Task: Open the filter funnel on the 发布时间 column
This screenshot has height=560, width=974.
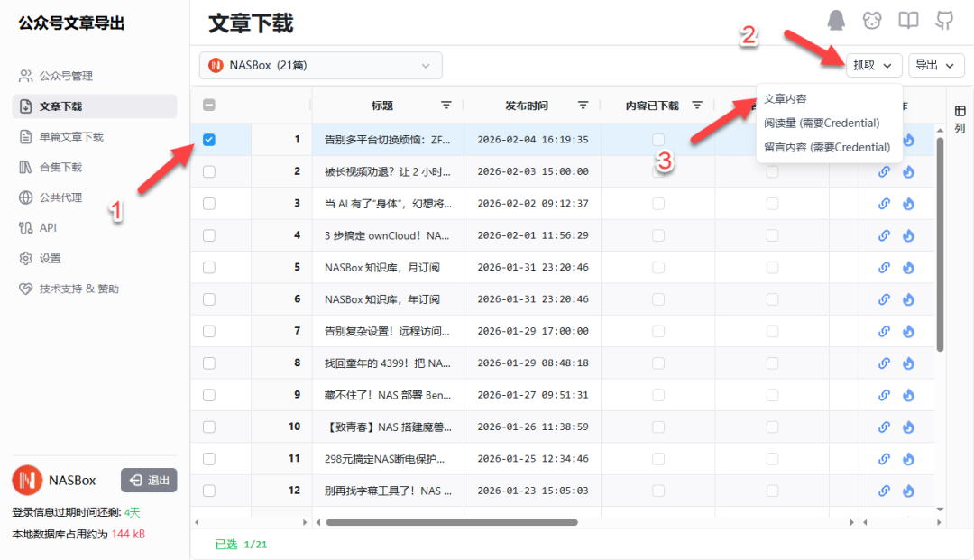Action: pyautogui.click(x=583, y=105)
